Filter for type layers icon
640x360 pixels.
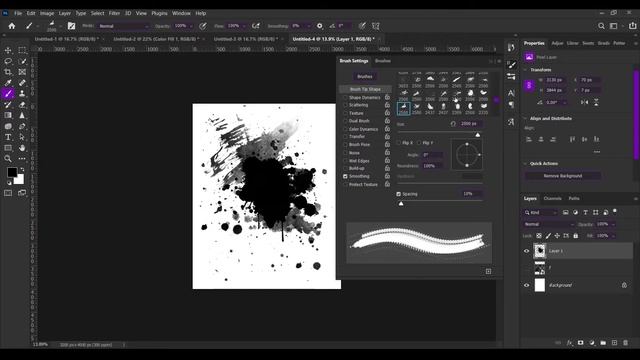[x=585, y=212]
